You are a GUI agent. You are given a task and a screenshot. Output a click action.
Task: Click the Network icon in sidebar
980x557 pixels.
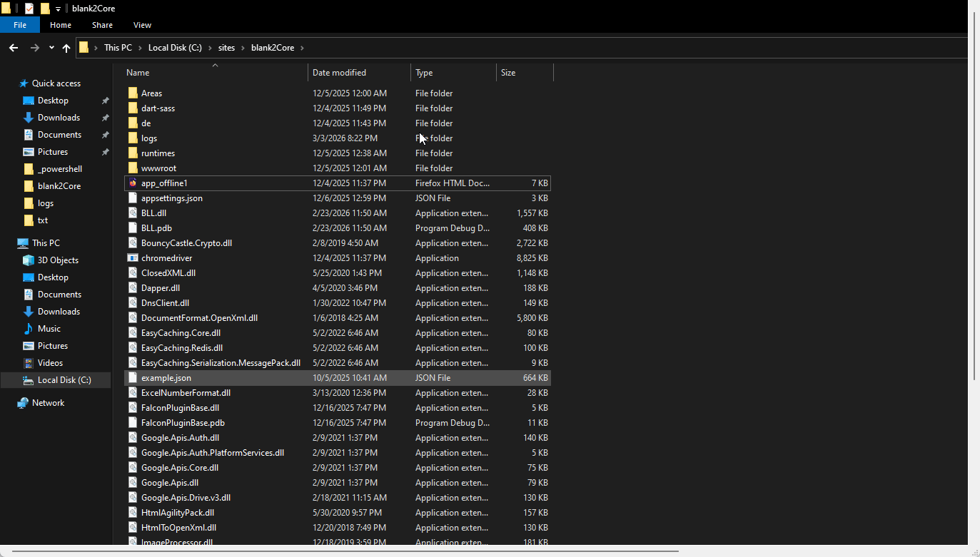coord(24,403)
